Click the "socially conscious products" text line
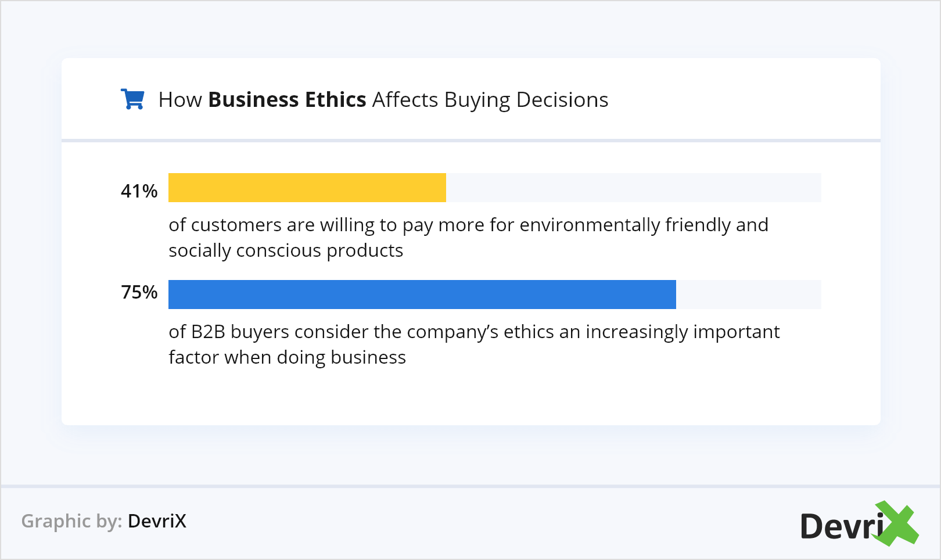The image size is (941, 560). (x=286, y=250)
